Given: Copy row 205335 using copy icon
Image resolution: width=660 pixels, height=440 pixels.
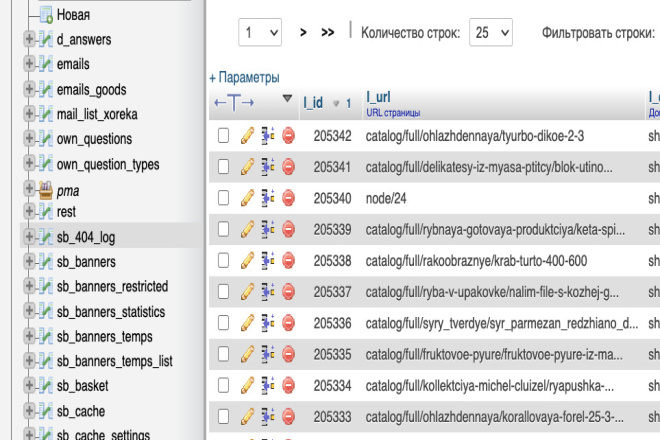Looking at the screenshot, I should 268,354.
